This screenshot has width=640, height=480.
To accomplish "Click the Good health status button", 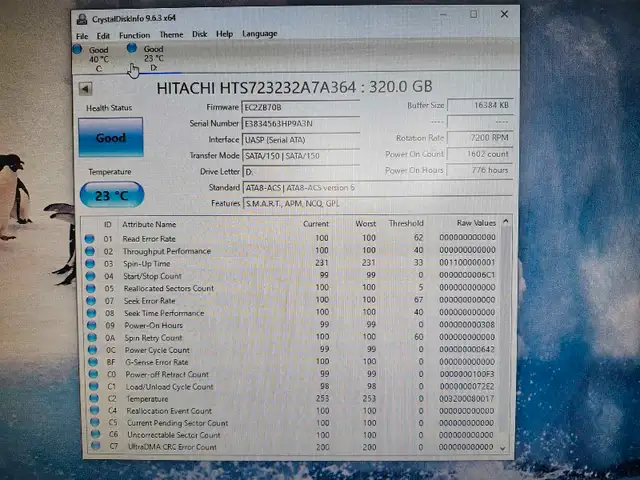I will click(x=111, y=138).
